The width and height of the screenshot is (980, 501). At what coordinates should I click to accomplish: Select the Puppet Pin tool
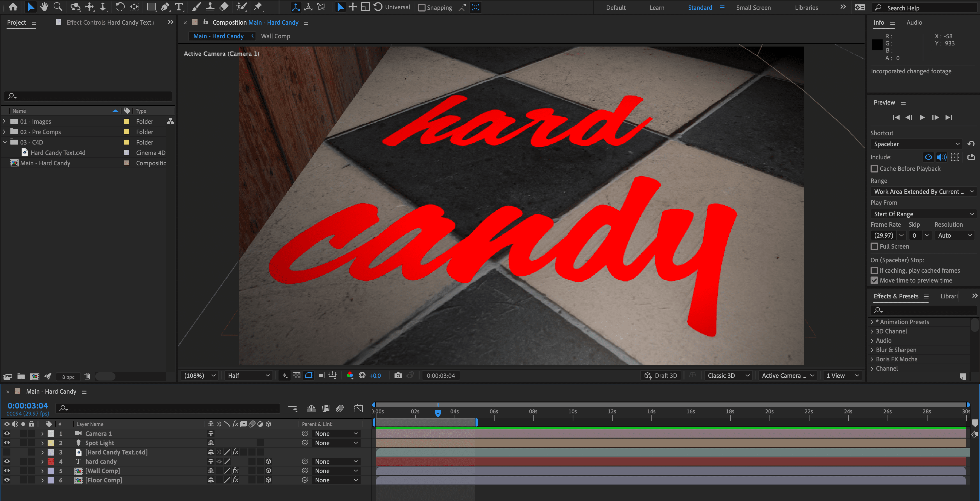pyautogui.click(x=259, y=7)
